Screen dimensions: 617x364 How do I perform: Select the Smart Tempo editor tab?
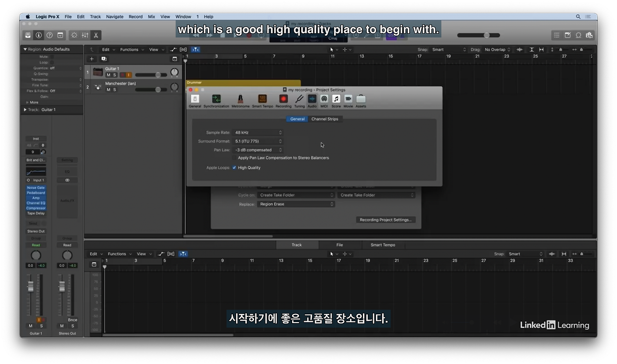tap(383, 245)
